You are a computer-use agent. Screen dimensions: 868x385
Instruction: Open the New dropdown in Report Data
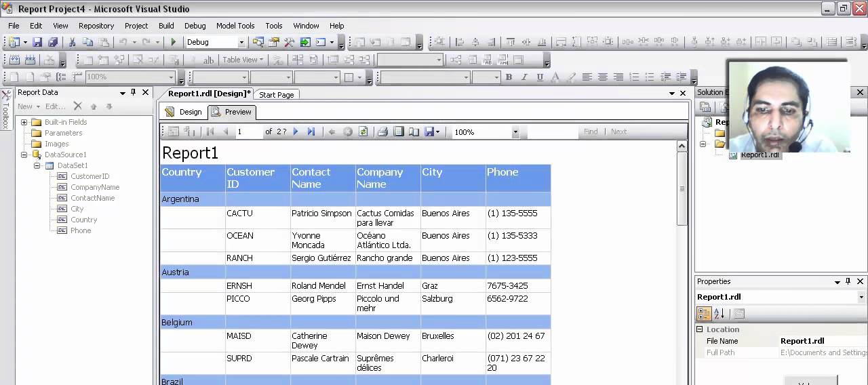[28, 106]
